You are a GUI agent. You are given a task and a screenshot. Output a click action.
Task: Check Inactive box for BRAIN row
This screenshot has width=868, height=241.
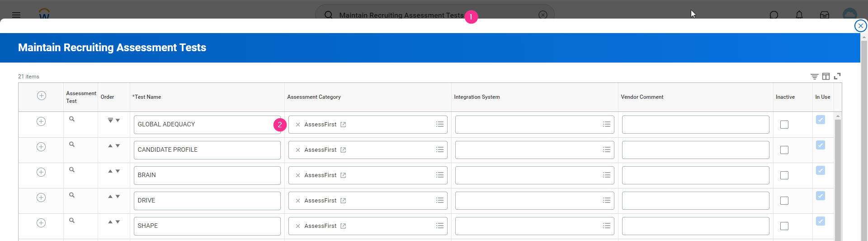[x=784, y=175]
